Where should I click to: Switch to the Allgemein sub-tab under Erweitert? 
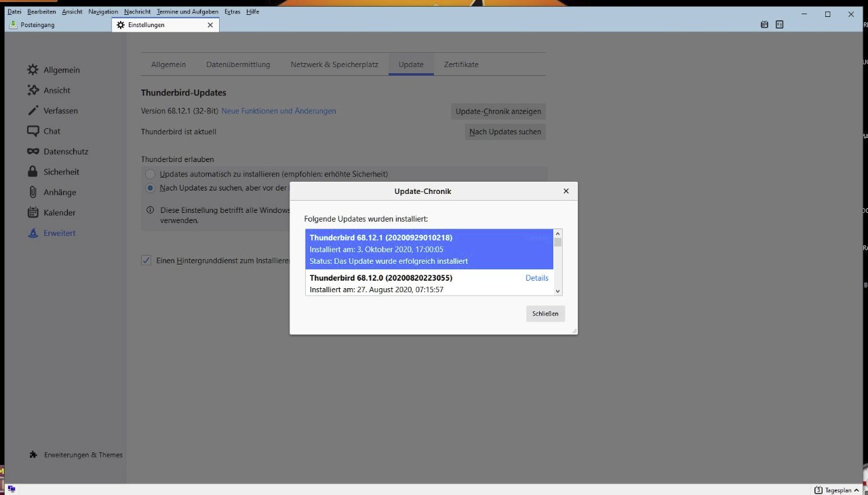[168, 64]
